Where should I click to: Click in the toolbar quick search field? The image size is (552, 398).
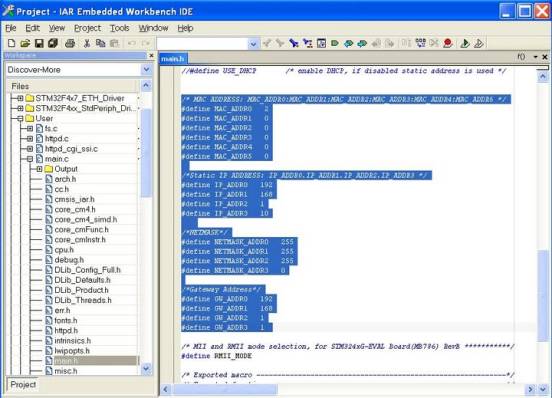(x=203, y=44)
